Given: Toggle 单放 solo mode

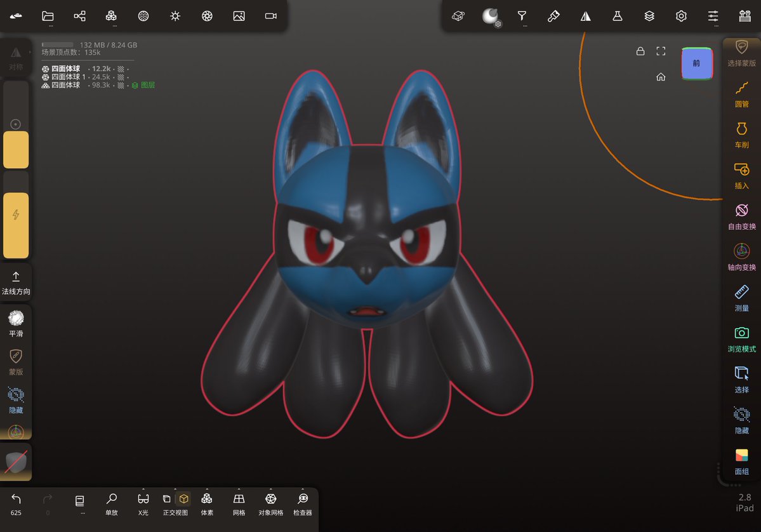Looking at the screenshot, I should [x=112, y=504].
